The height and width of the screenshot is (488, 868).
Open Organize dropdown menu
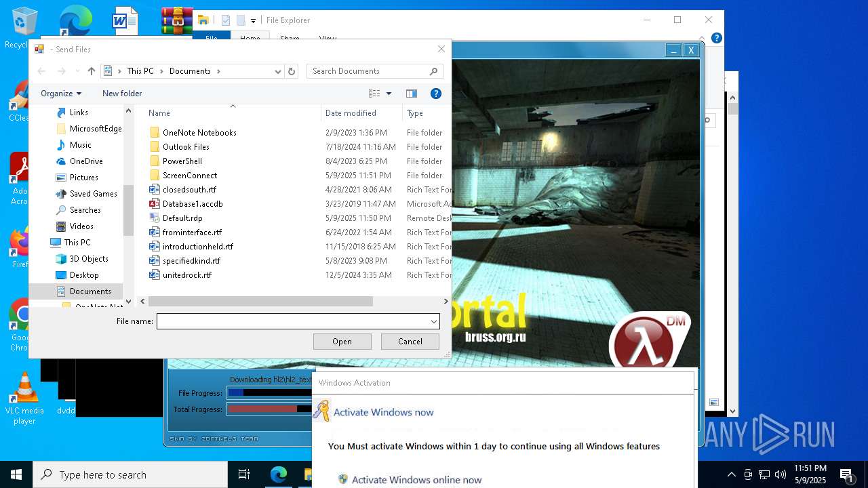61,94
